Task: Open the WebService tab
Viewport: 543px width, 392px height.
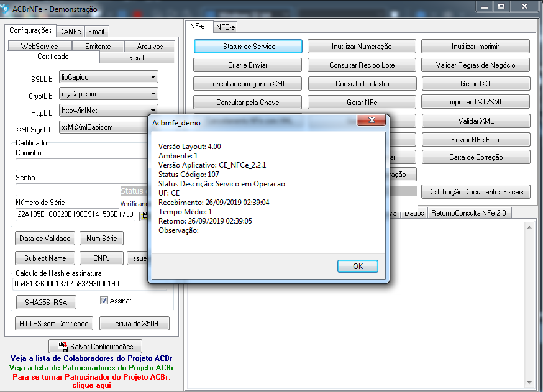Action: (40, 46)
